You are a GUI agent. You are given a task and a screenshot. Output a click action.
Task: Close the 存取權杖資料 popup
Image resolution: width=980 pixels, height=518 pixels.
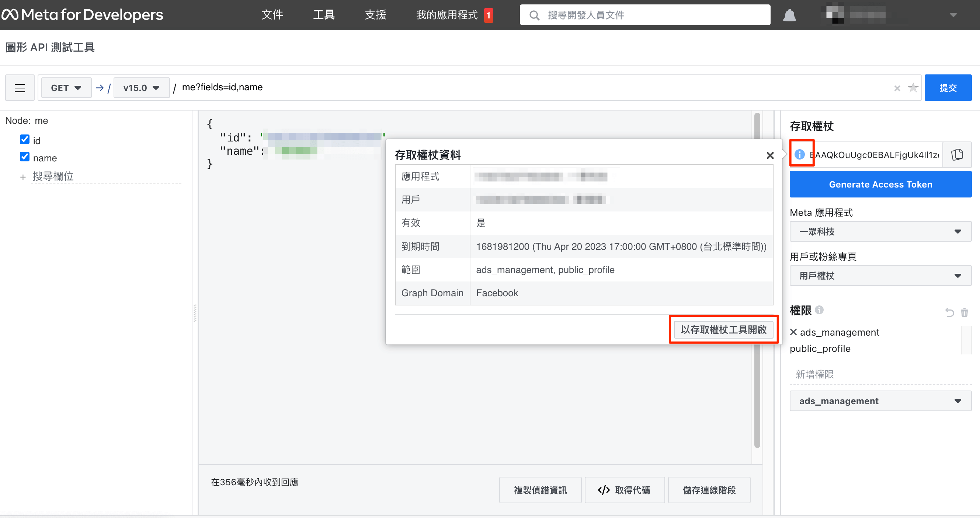click(770, 155)
